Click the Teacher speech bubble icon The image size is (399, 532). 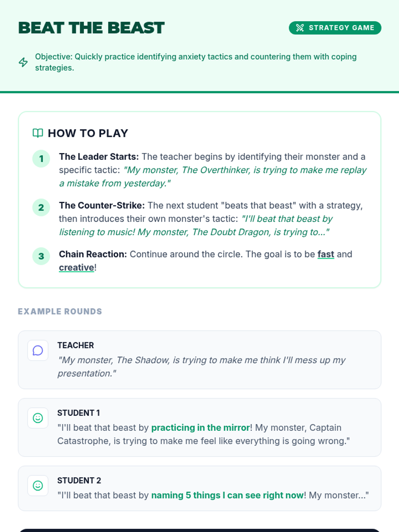(38, 350)
